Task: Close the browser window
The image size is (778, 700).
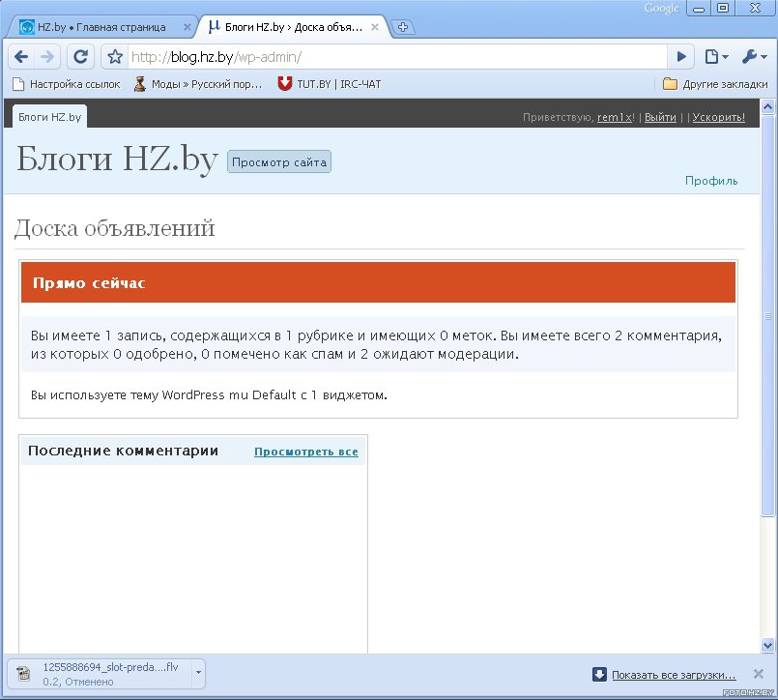Action: (755, 9)
